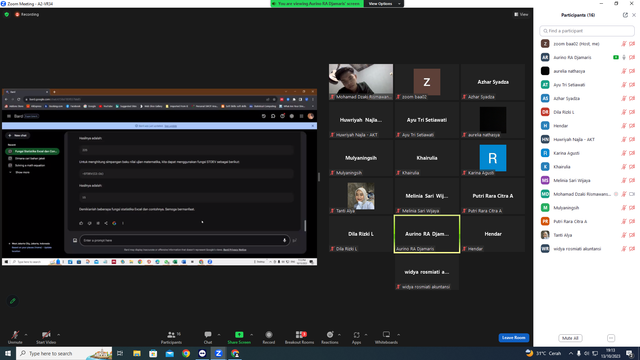Select Huwriyah Najla - AKT in participant list
The width and height of the screenshot is (640, 360).
(587, 140)
